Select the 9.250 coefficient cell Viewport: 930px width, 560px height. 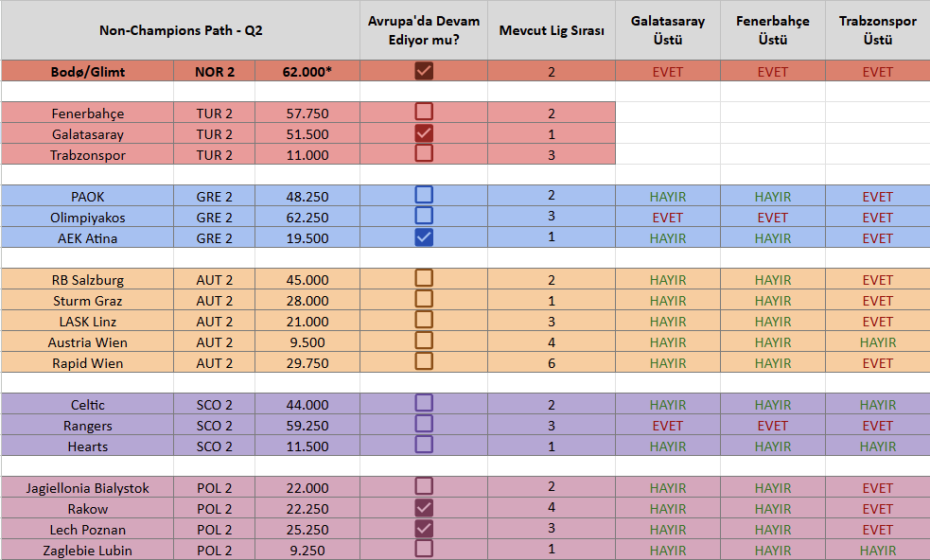point(307,550)
